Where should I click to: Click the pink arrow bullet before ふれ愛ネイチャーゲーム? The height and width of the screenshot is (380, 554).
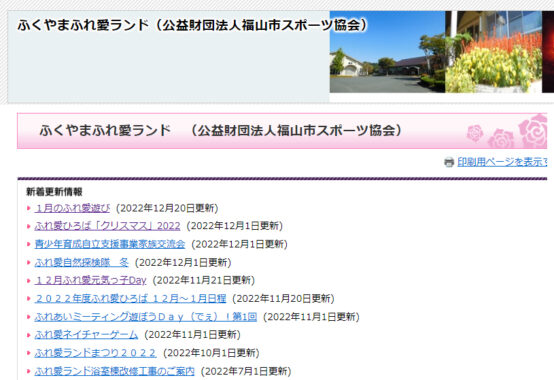click(x=29, y=335)
